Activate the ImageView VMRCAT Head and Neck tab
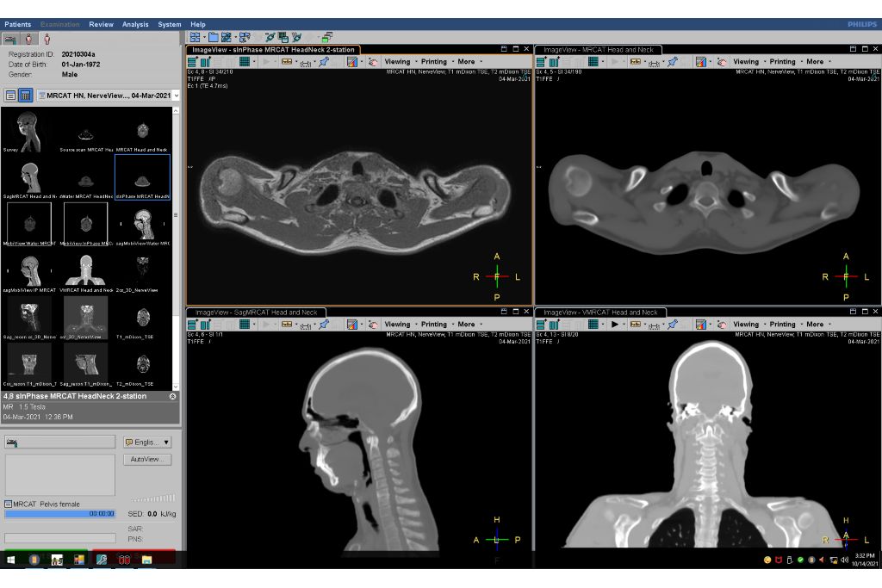Viewport: 882px width, 588px height. 600,312
